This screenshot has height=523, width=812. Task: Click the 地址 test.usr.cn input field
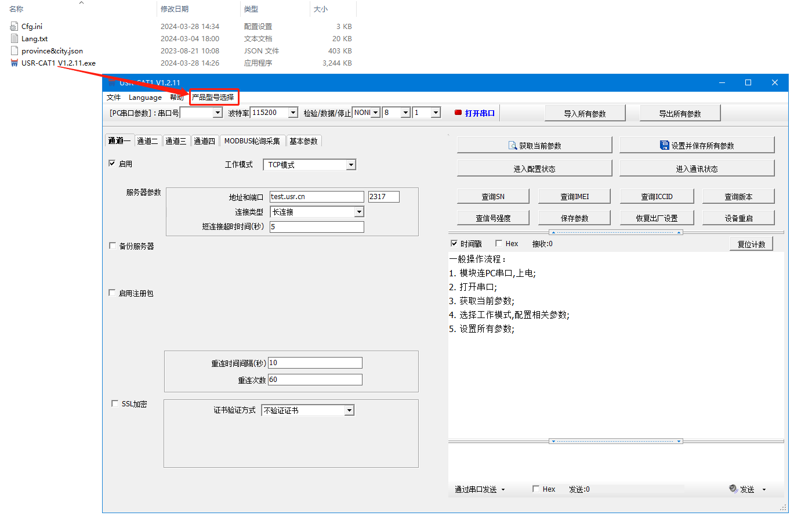point(316,197)
